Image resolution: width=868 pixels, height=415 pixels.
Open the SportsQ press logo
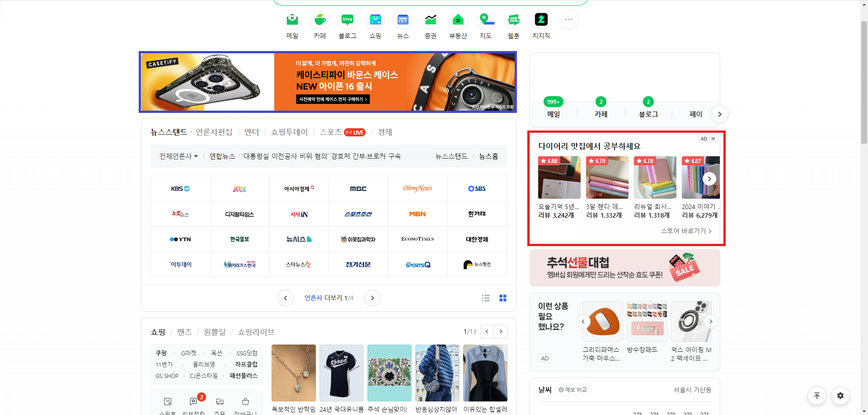pos(418,265)
